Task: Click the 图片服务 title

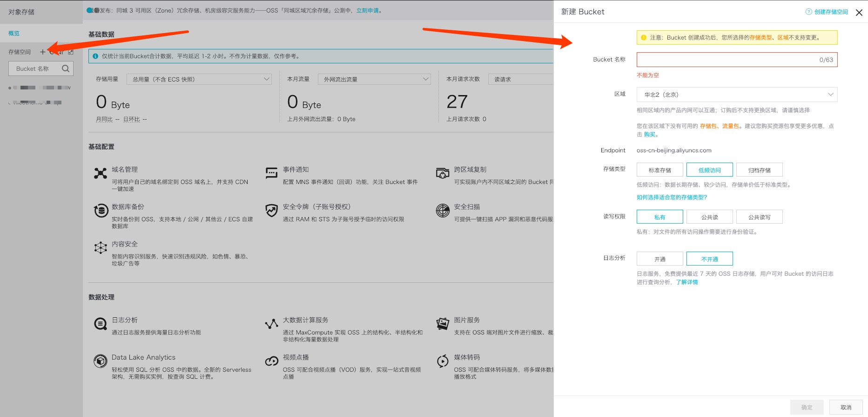Action: point(467,320)
